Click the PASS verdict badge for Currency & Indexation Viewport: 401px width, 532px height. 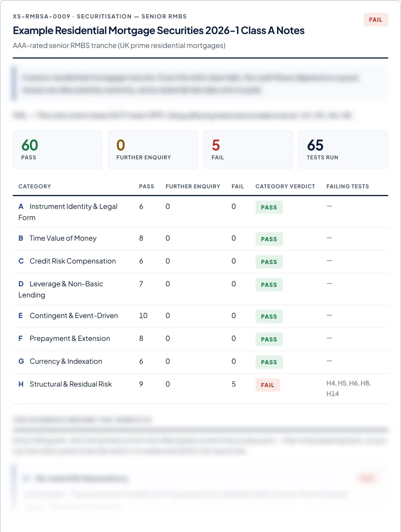[269, 362]
